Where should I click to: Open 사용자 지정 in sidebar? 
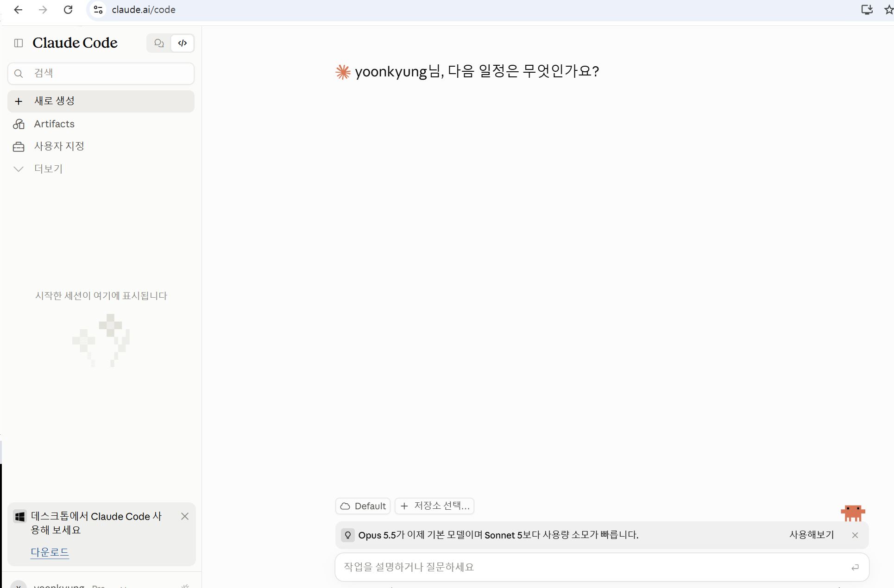click(x=101, y=146)
